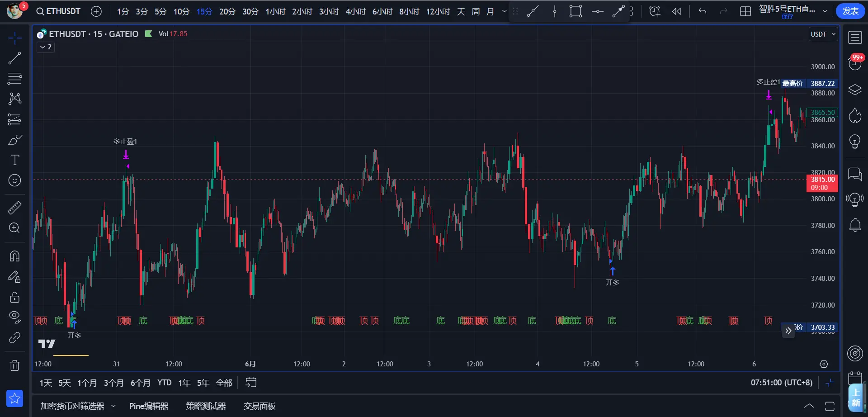The width and height of the screenshot is (868, 417).
Task: Open the 交易面板 tab
Action: [259, 406]
